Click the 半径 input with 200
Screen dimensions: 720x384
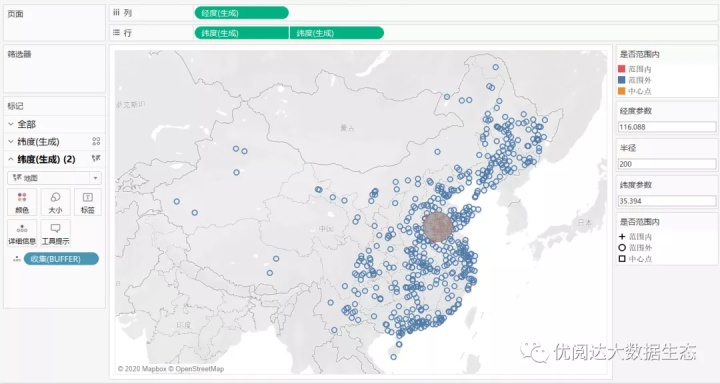[667, 164]
